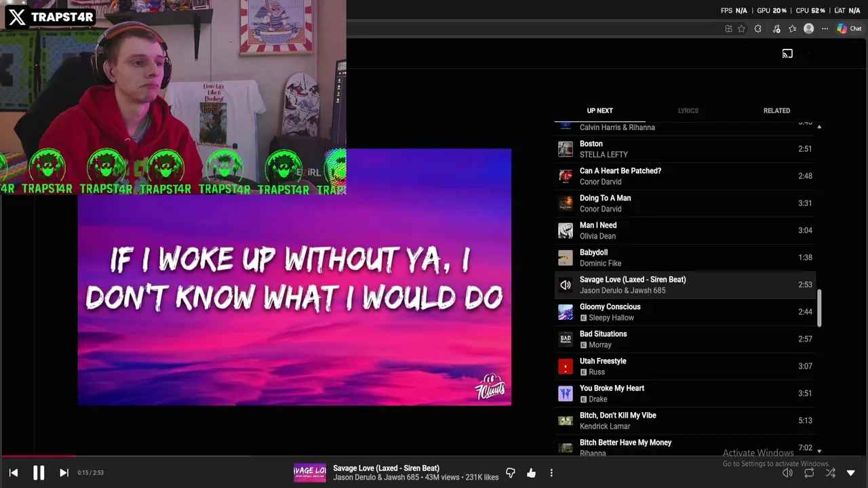
Task: Switch to the UP NEXT tab
Action: click(x=599, y=110)
